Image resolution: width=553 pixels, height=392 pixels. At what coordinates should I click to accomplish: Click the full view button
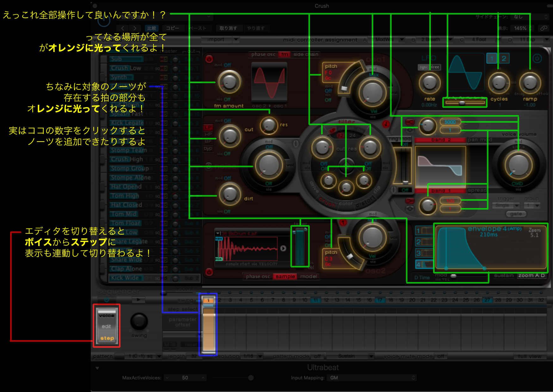pyautogui.click(x=530, y=356)
